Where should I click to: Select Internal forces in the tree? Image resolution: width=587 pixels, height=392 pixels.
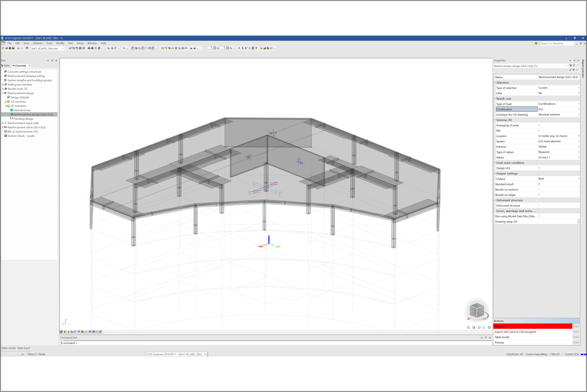click(22, 110)
